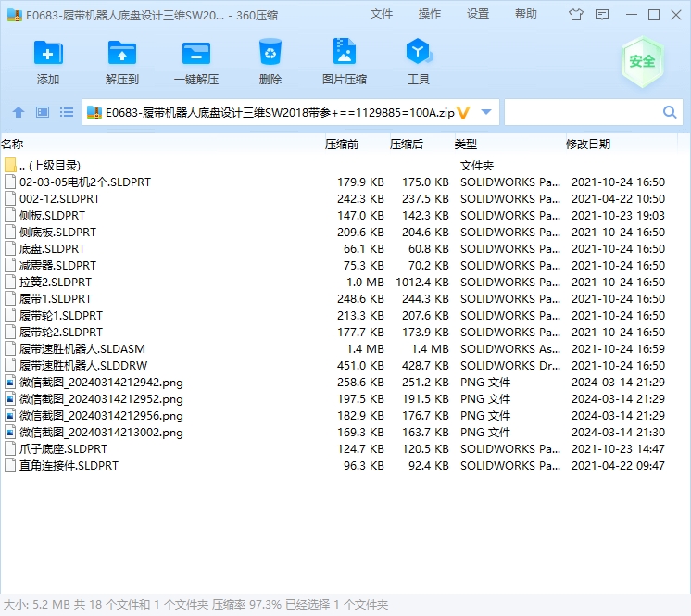This screenshot has width=691, height=616.
Task: Click the 66.1 KB size cell
Action: (x=364, y=248)
